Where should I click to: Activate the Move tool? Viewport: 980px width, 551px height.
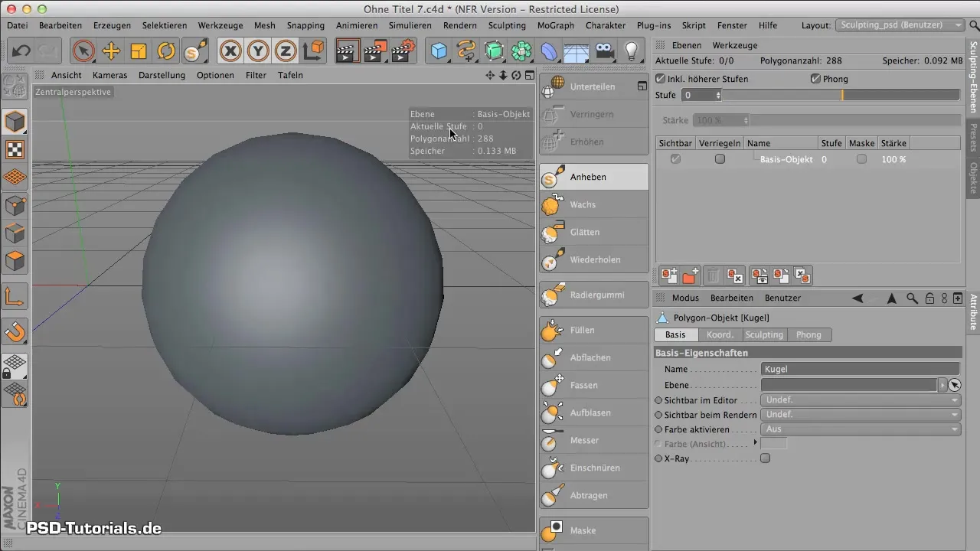(111, 51)
